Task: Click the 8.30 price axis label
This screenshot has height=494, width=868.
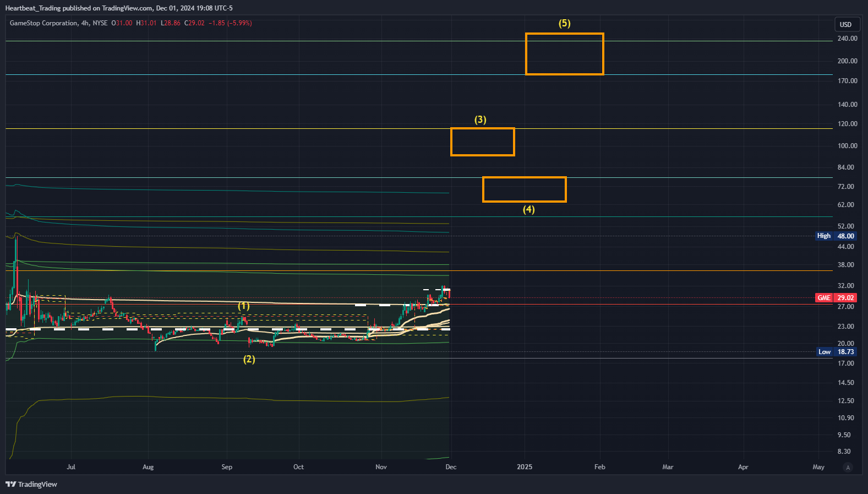Action: click(844, 452)
